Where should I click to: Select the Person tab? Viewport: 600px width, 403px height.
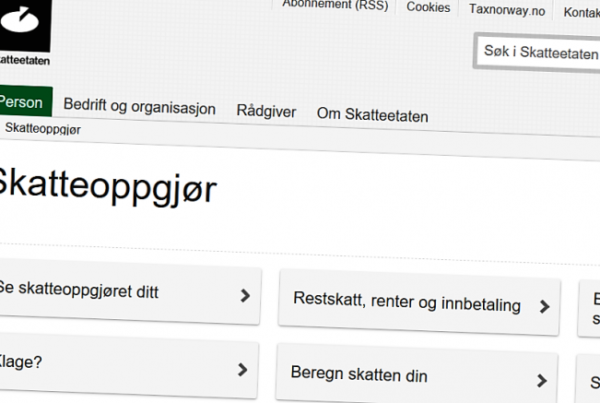tap(22, 103)
